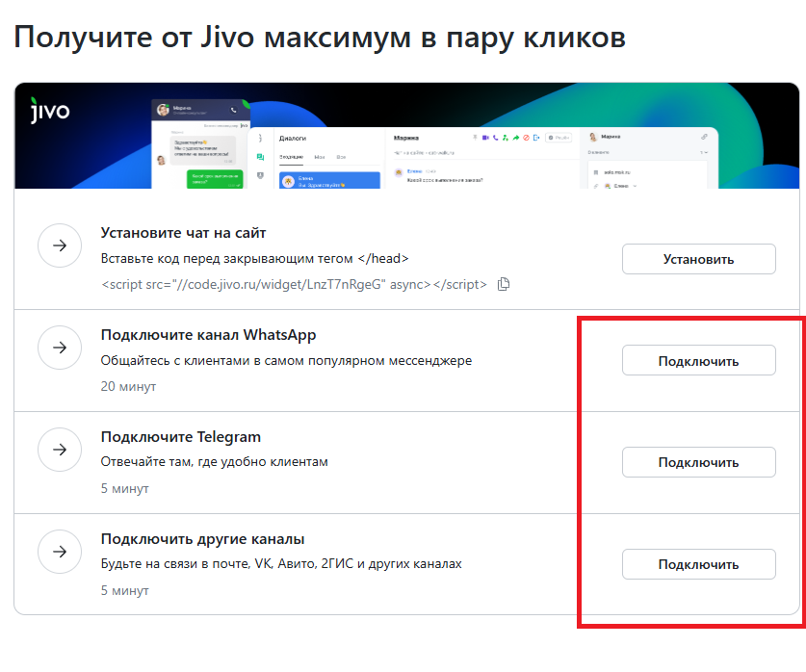Click the heading Подключить другие каналы

tap(202, 539)
